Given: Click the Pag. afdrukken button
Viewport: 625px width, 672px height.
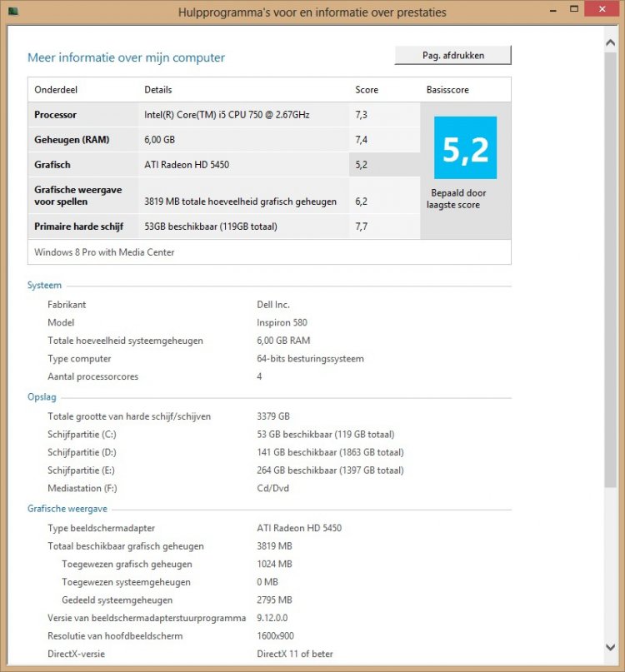Looking at the screenshot, I should click(x=453, y=55).
